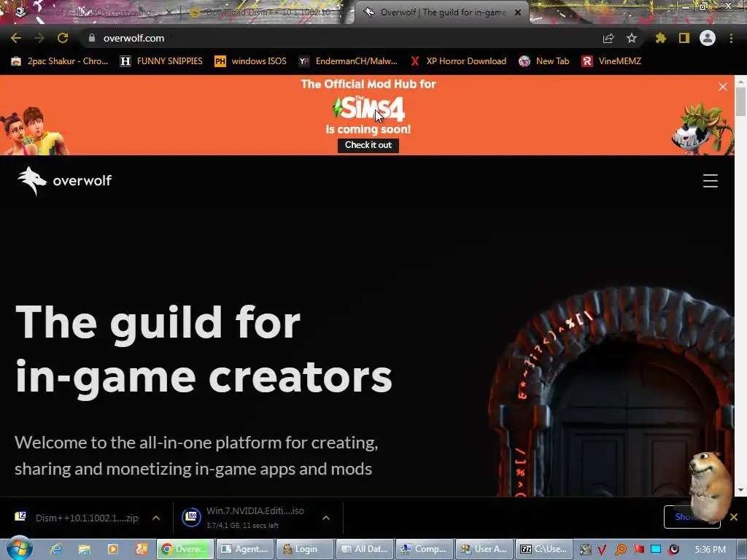
Task: Click the red V tray icon
Action: point(603,550)
